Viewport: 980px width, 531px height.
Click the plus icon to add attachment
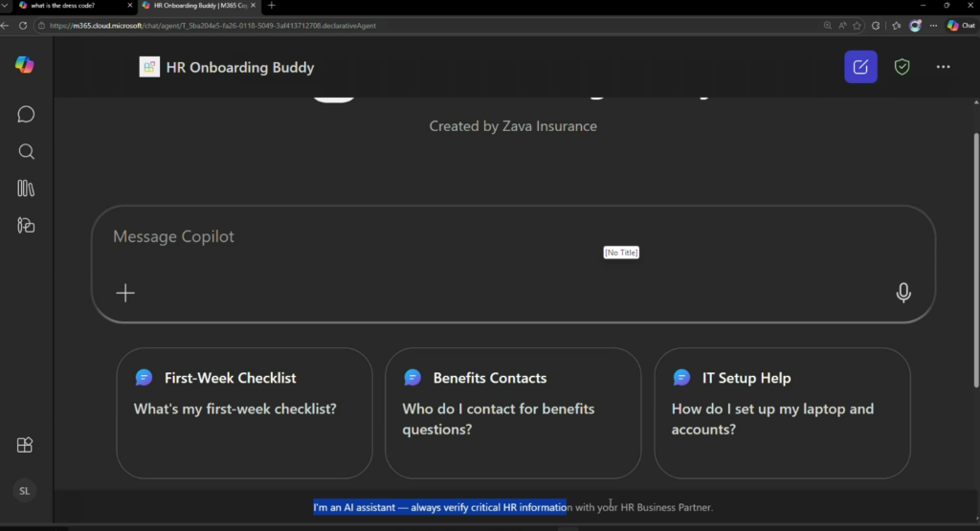(125, 293)
